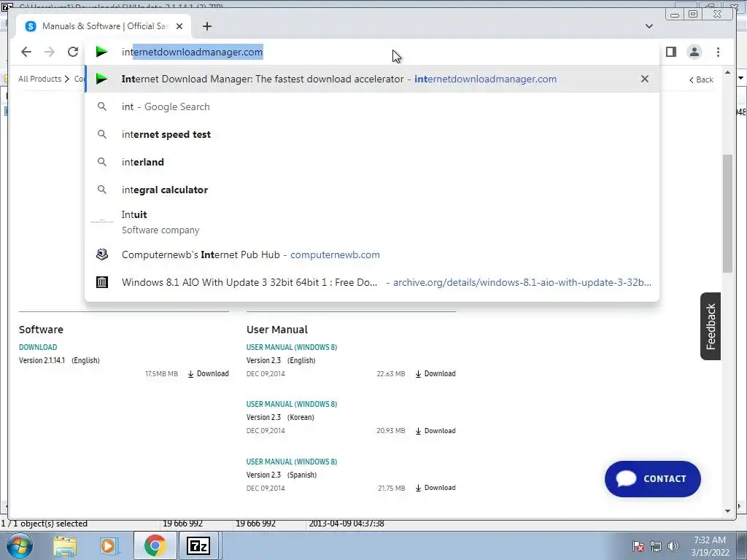Open Chrome three-dot menu
The width and height of the screenshot is (747, 560).
[718, 52]
